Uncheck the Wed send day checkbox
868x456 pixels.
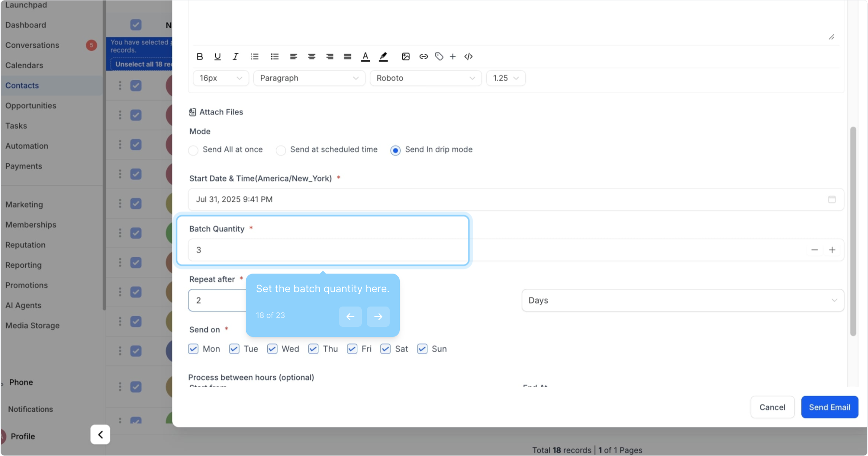click(272, 349)
